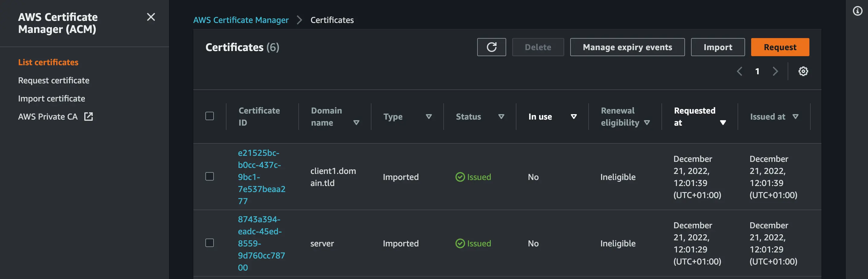Image resolution: width=868 pixels, height=279 pixels.
Task: Click Issued at 12:01:29 date cell
Action: [773, 243]
